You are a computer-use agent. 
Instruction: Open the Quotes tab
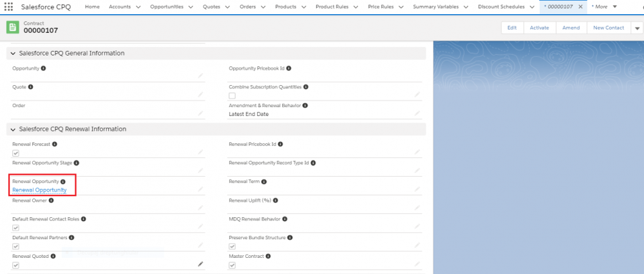(211, 6)
